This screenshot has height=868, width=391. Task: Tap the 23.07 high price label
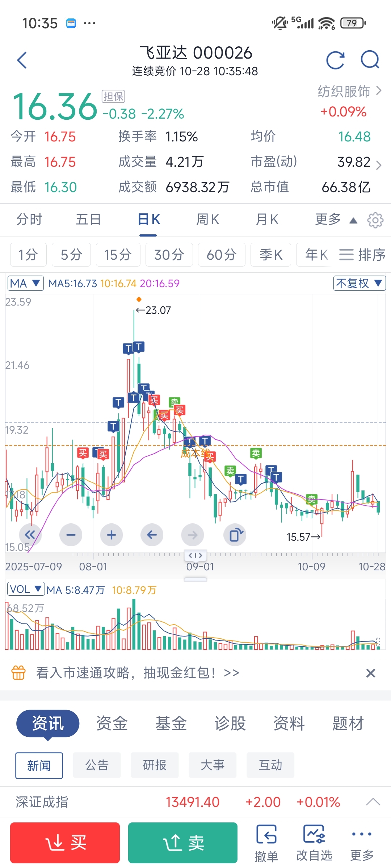(153, 310)
